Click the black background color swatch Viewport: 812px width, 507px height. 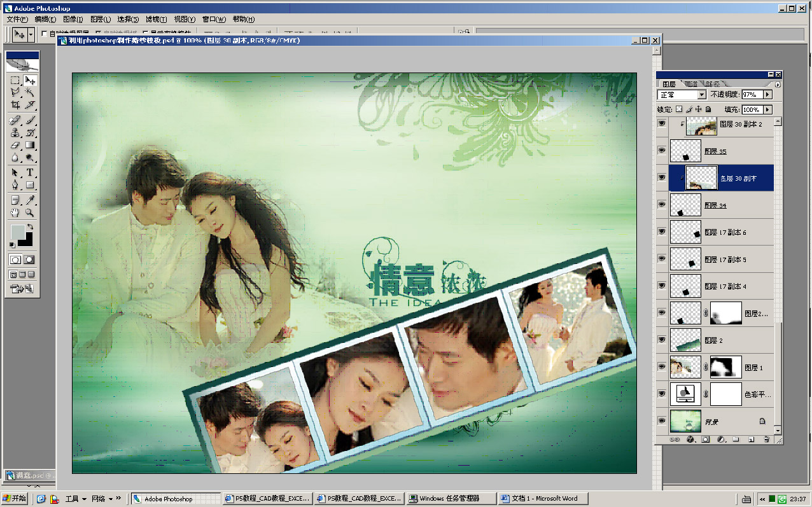[25, 239]
